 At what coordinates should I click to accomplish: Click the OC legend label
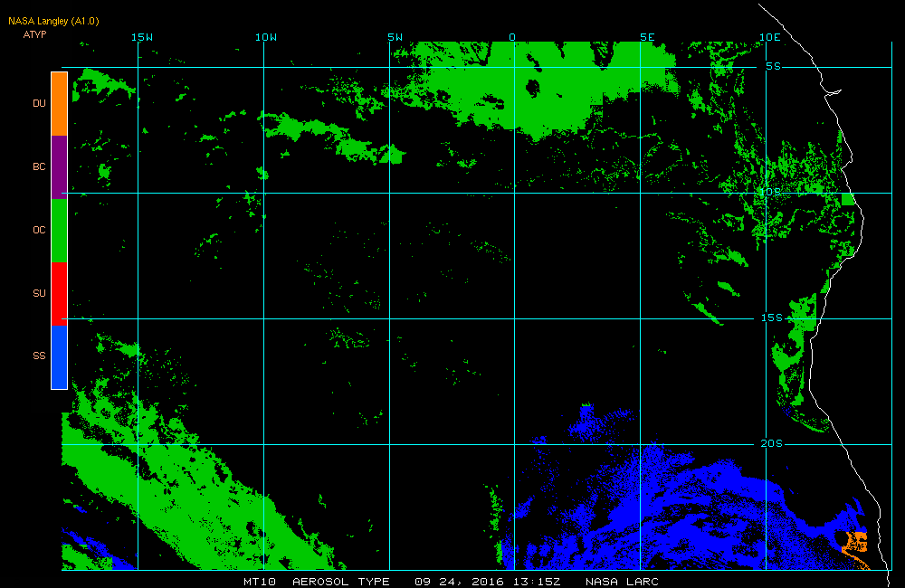tap(39, 230)
